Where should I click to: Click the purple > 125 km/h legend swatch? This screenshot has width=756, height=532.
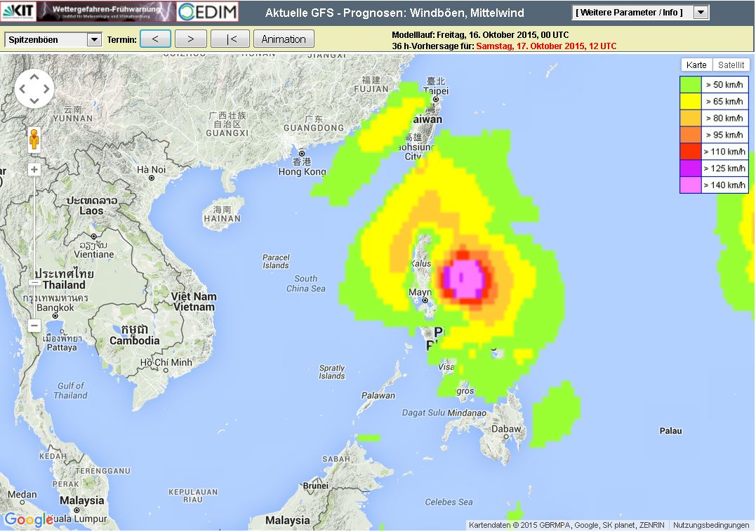coord(691,168)
